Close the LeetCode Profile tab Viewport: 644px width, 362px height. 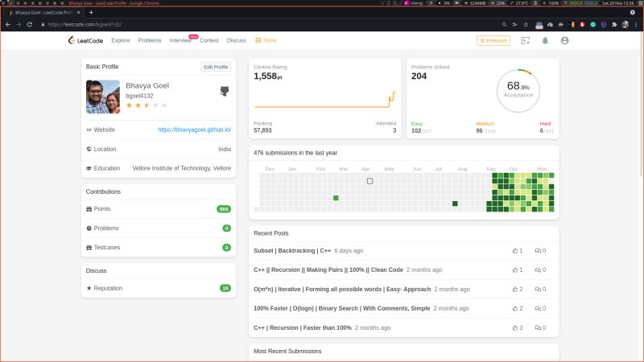(x=78, y=13)
